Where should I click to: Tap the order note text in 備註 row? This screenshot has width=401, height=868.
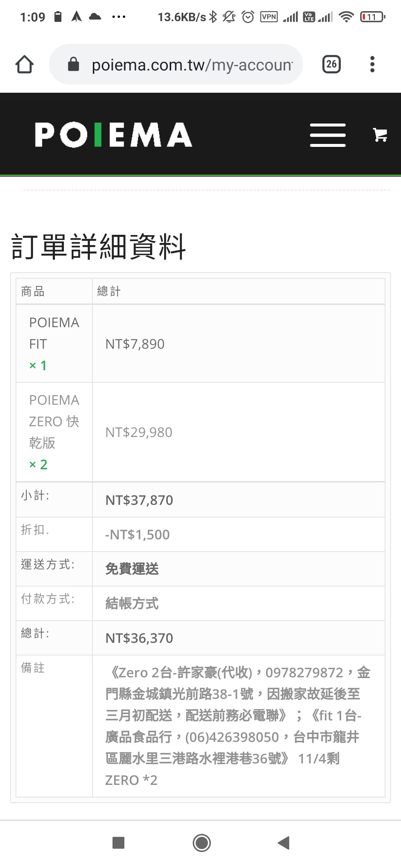pos(238,726)
